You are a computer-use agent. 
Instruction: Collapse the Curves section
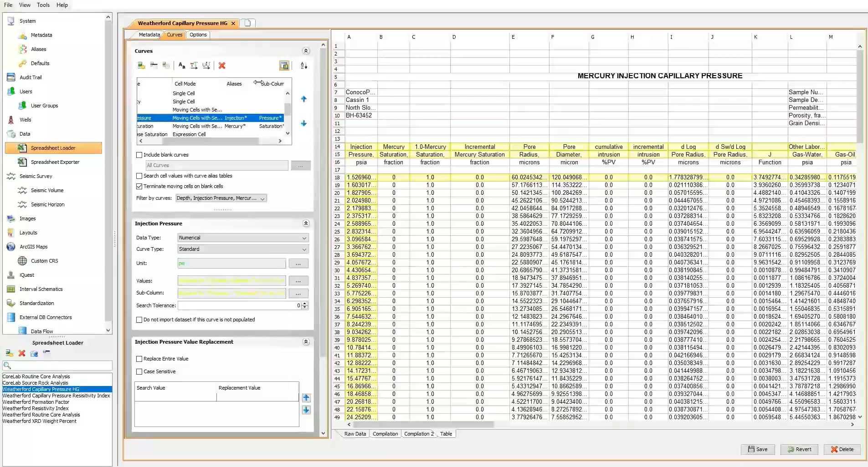point(306,51)
